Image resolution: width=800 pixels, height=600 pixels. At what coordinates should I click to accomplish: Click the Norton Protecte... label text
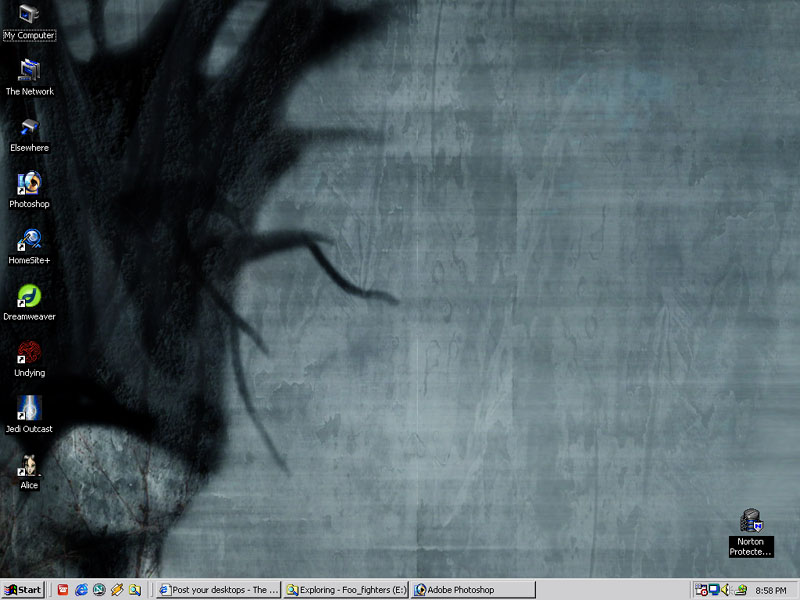coord(751,546)
